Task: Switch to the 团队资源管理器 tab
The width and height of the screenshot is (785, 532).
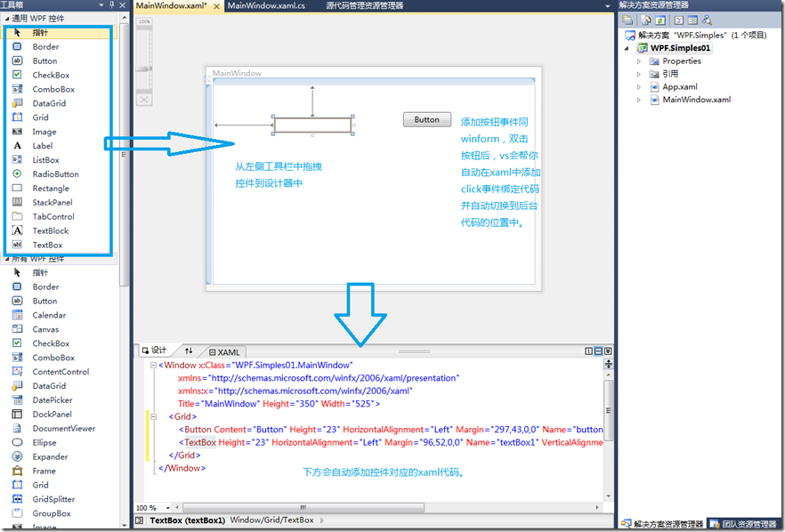Action: [x=744, y=524]
